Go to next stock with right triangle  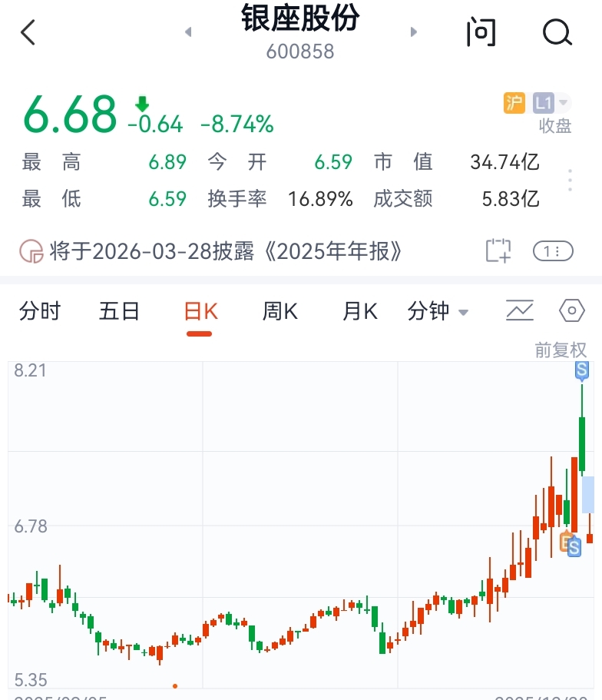pyautogui.click(x=414, y=32)
